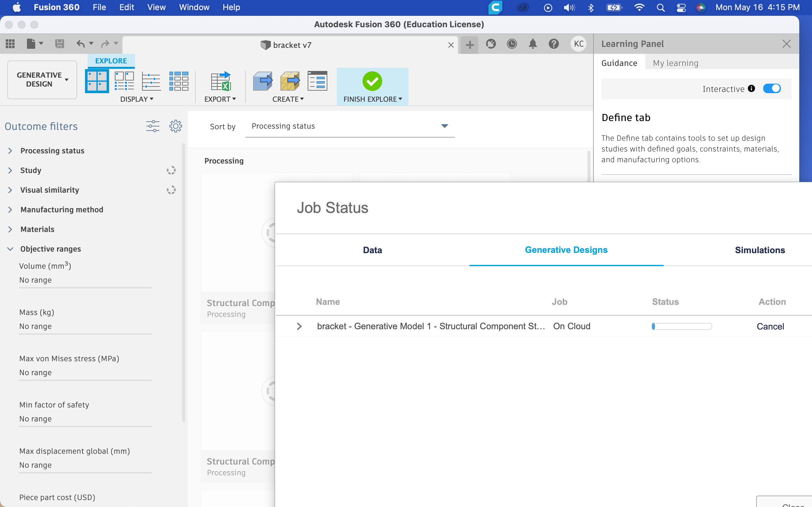Click the notifications bell icon

click(x=533, y=44)
